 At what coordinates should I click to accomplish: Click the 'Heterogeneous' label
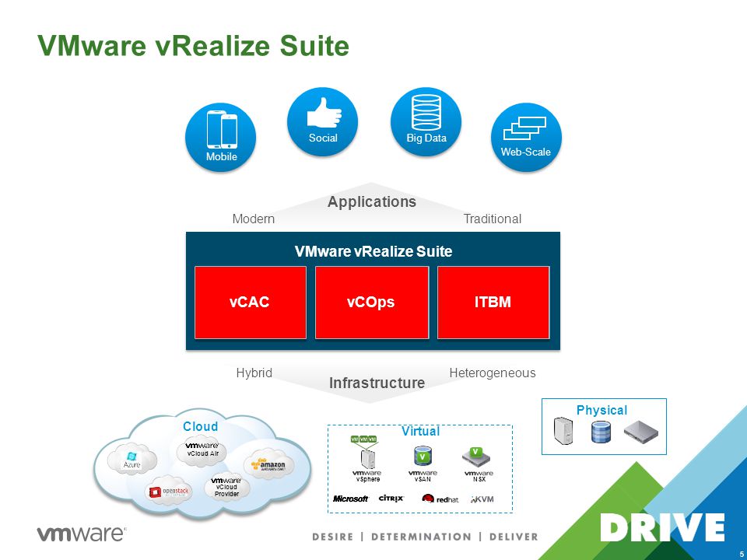click(493, 373)
